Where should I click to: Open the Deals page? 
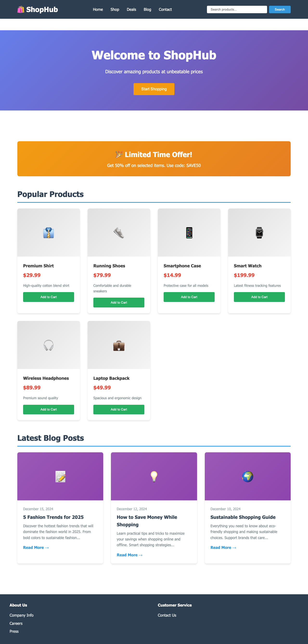point(131,9)
